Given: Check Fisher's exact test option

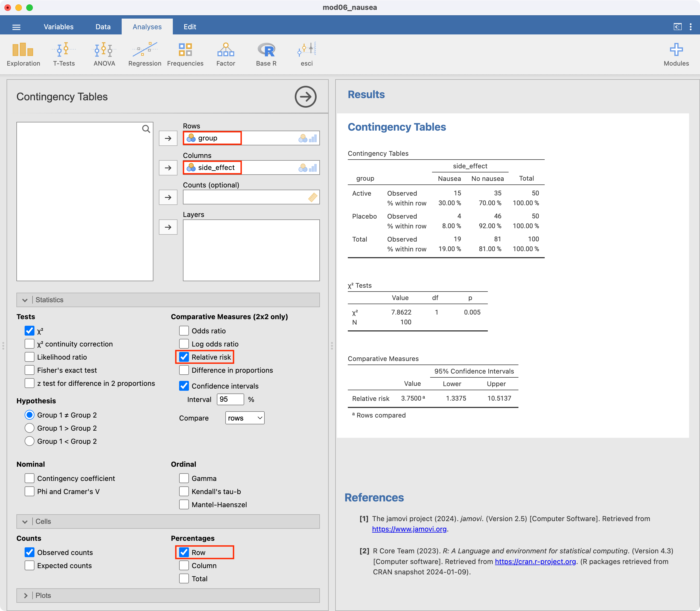Looking at the screenshot, I should click(30, 370).
